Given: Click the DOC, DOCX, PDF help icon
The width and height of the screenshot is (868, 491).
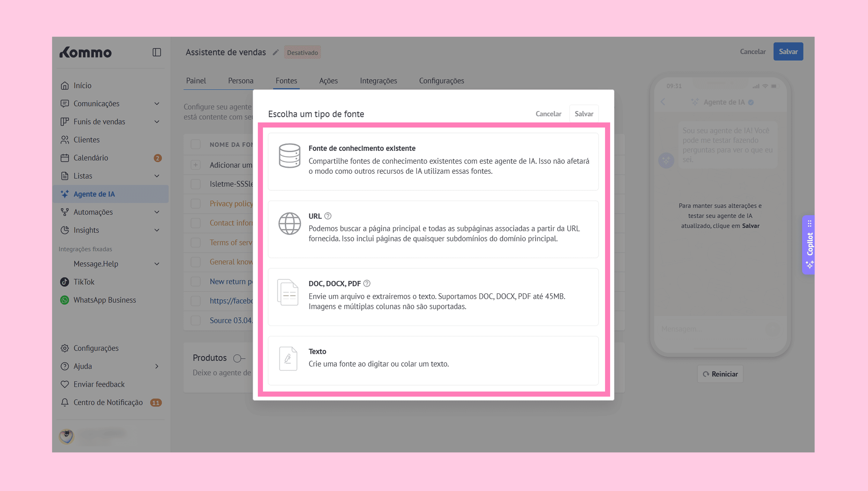Looking at the screenshot, I should tap(367, 283).
